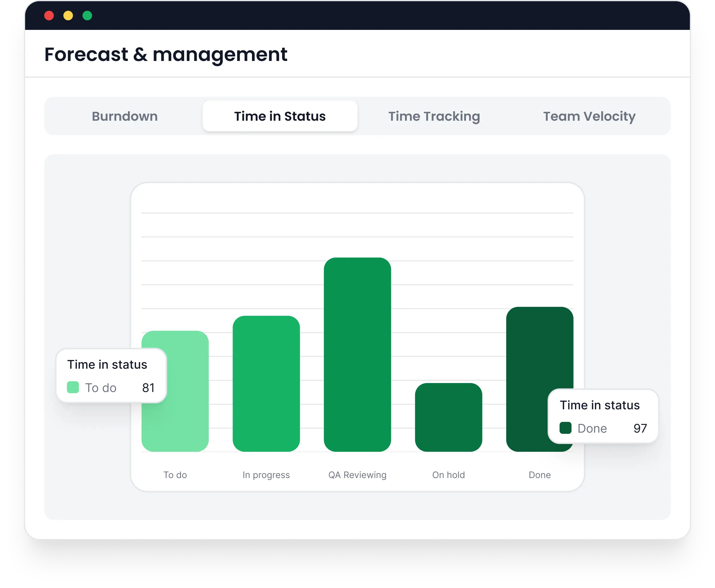The image size is (715, 588).
Task: Click the green maximize window dot
Action: pos(87,16)
